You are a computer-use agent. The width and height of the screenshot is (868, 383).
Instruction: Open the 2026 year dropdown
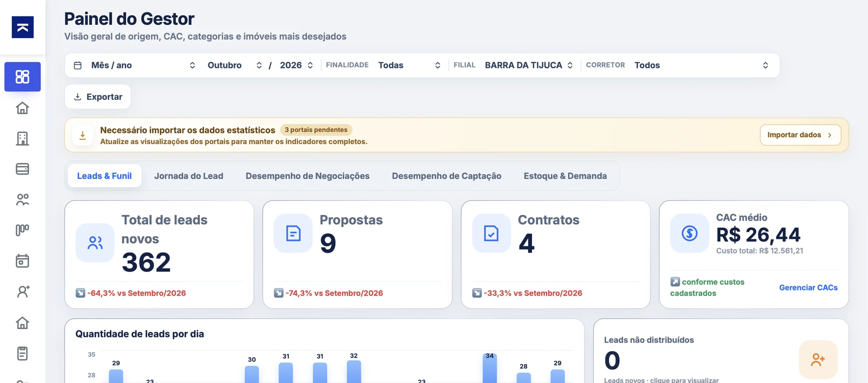(x=296, y=65)
